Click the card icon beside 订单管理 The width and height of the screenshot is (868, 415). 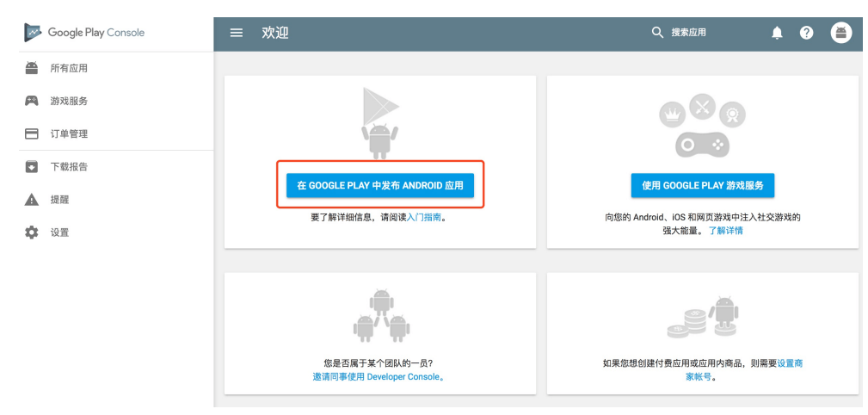(x=32, y=133)
